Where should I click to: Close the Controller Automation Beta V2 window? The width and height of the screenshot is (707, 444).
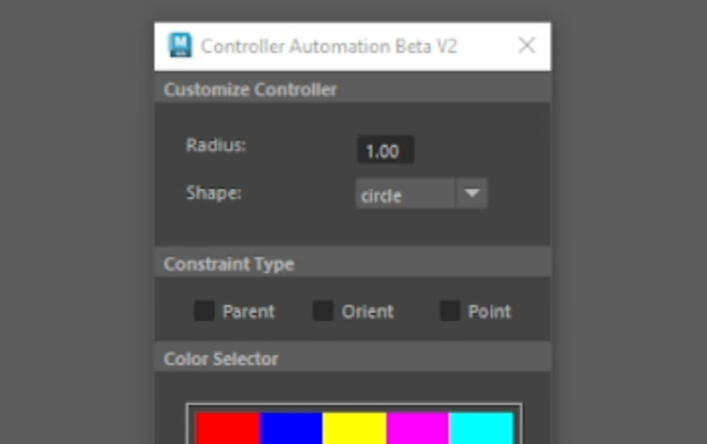point(527,45)
